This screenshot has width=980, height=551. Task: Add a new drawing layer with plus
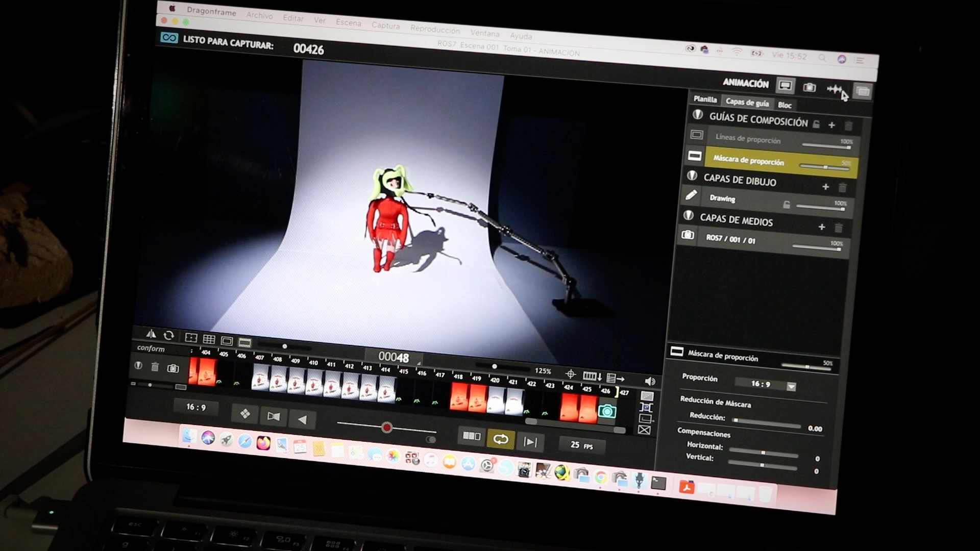(x=825, y=187)
